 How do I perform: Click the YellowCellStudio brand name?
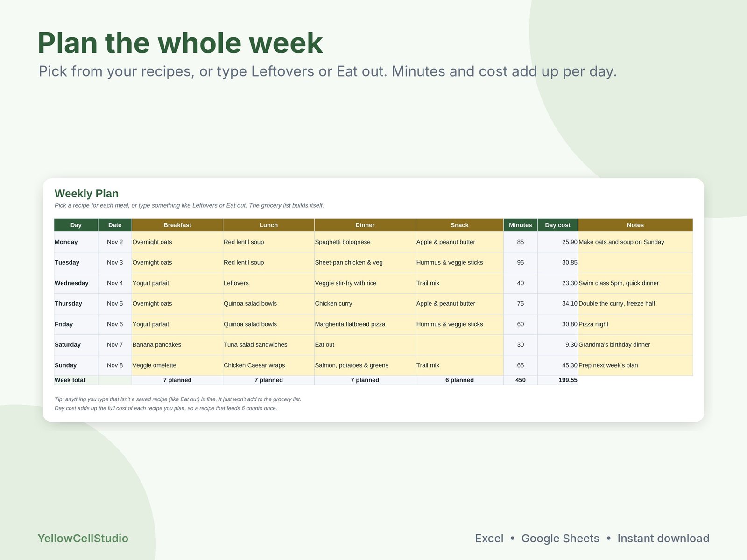point(83,538)
